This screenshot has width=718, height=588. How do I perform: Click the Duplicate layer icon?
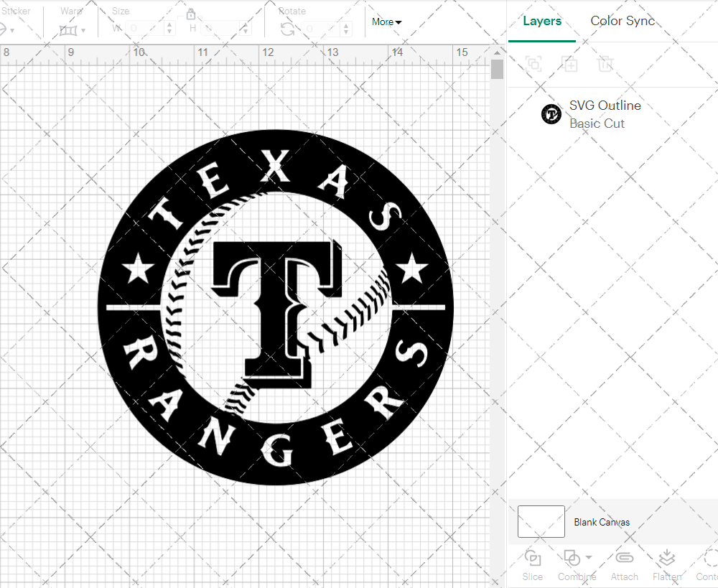coord(569,64)
